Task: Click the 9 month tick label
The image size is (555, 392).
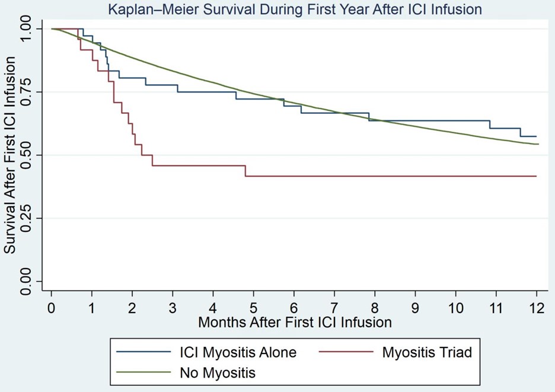Action: (415, 308)
